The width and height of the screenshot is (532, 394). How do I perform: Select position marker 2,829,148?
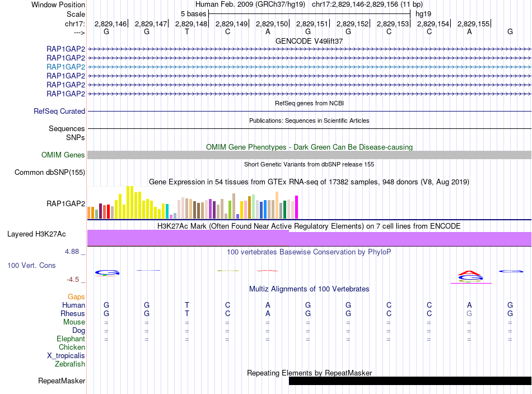tap(192, 24)
